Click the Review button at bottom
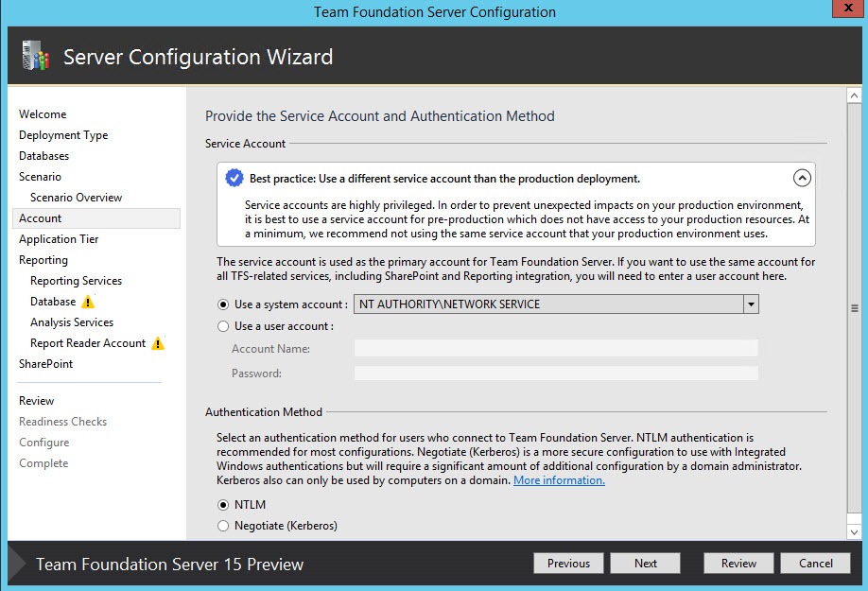The width and height of the screenshot is (868, 591). click(738, 564)
